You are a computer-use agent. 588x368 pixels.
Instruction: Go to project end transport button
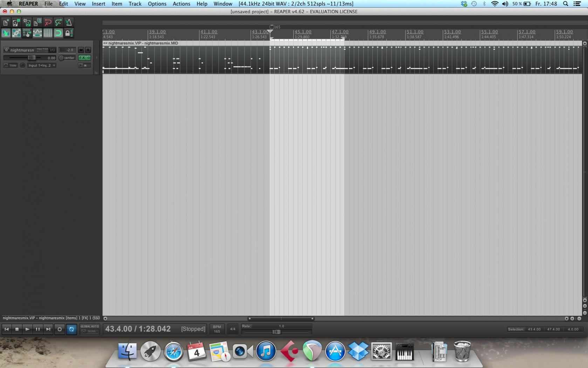(x=48, y=329)
